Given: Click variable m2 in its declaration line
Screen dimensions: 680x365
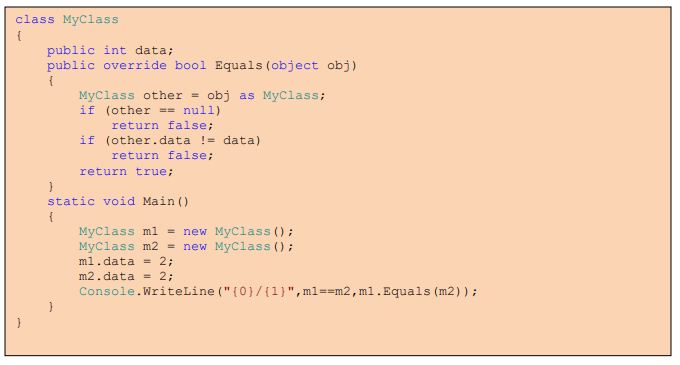Looking at the screenshot, I should (x=150, y=247).
